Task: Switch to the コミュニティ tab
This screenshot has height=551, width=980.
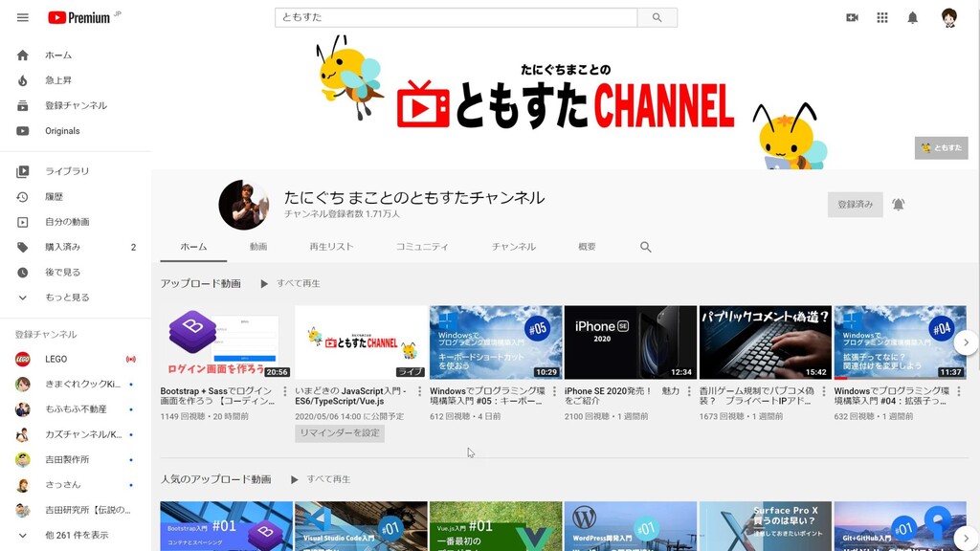Action: (x=422, y=248)
